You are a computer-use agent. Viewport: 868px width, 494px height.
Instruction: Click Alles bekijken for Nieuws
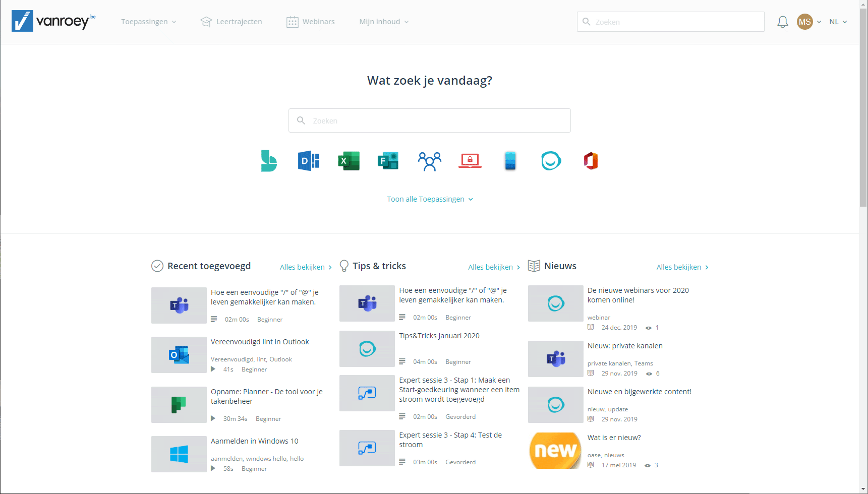tap(682, 267)
